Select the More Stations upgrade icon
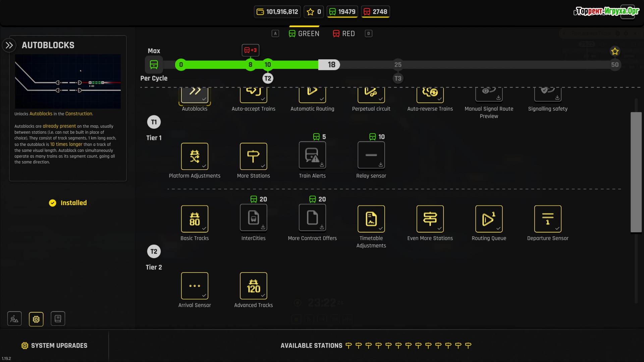Screen dimensions: 644x362 253,156
